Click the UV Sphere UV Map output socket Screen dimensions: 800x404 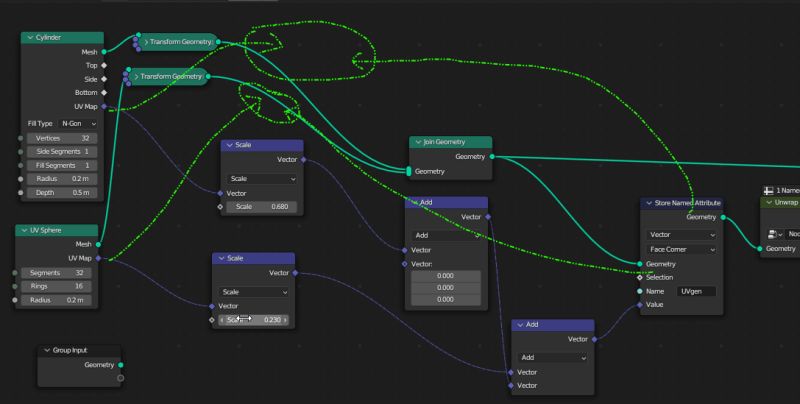98,258
